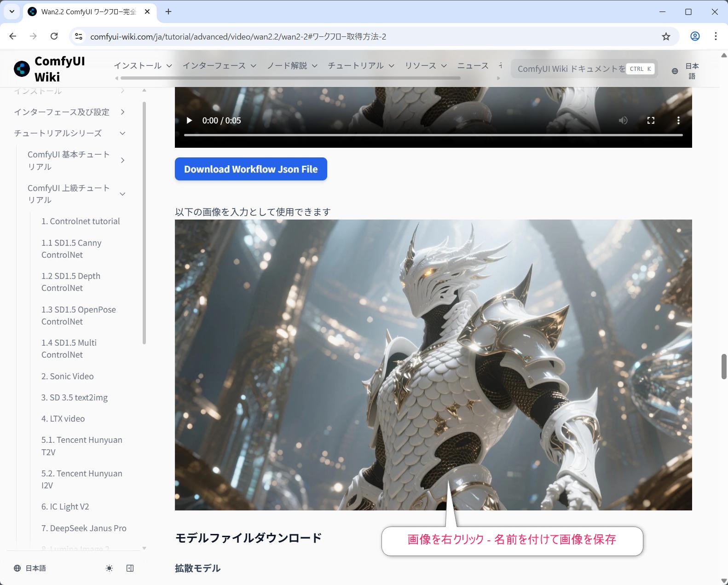This screenshot has height=585, width=728.
Task: Open 1. Controlnet tutorial
Action: (81, 221)
